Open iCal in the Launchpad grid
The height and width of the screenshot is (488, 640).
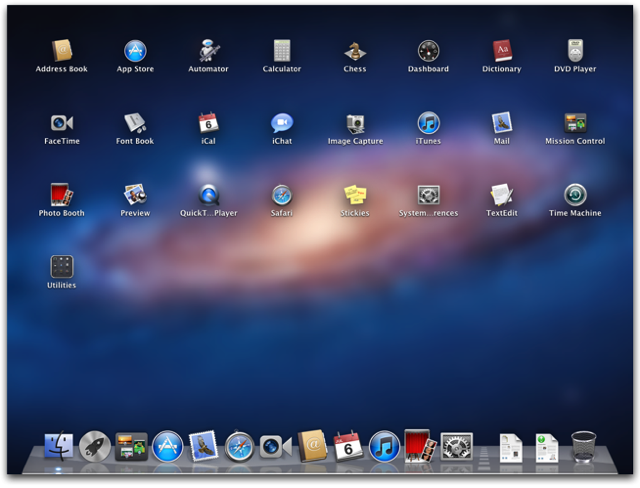(209, 122)
